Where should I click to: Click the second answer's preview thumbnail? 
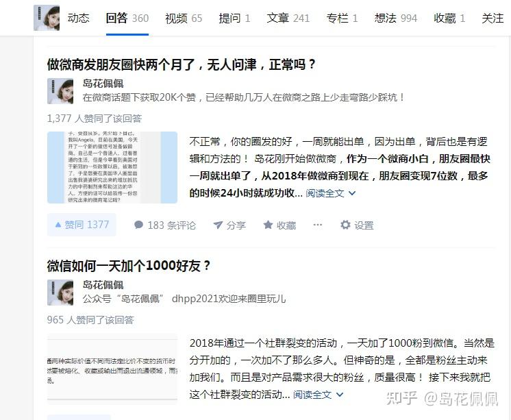coord(112,369)
